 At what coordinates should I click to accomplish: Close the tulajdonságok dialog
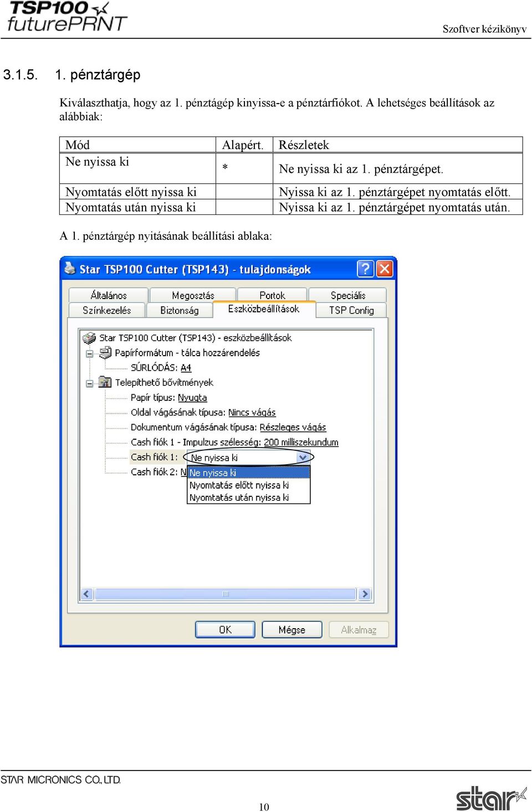pos(384,269)
